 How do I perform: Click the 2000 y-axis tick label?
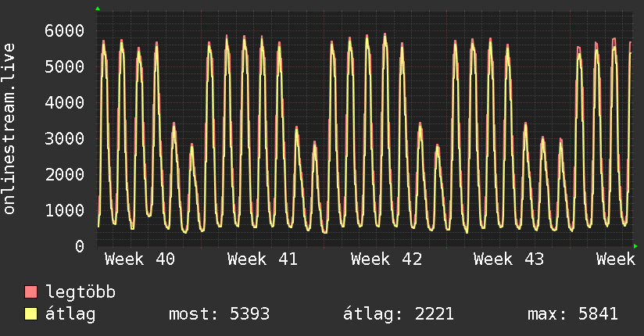[x=65, y=174]
